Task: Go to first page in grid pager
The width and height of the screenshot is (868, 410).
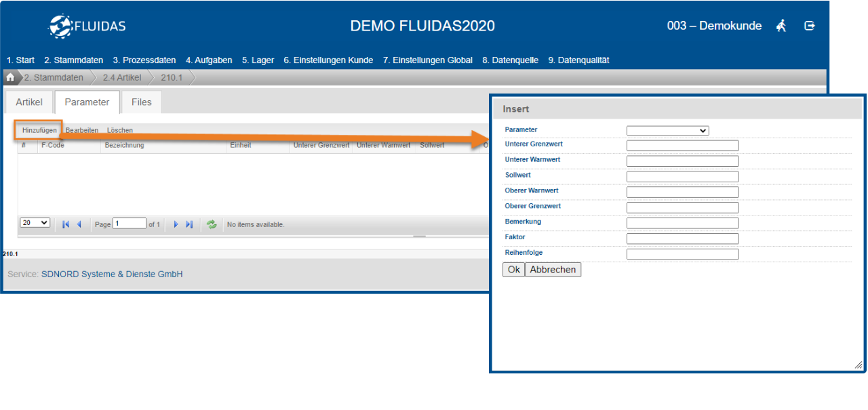Action: [x=66, y=224]
